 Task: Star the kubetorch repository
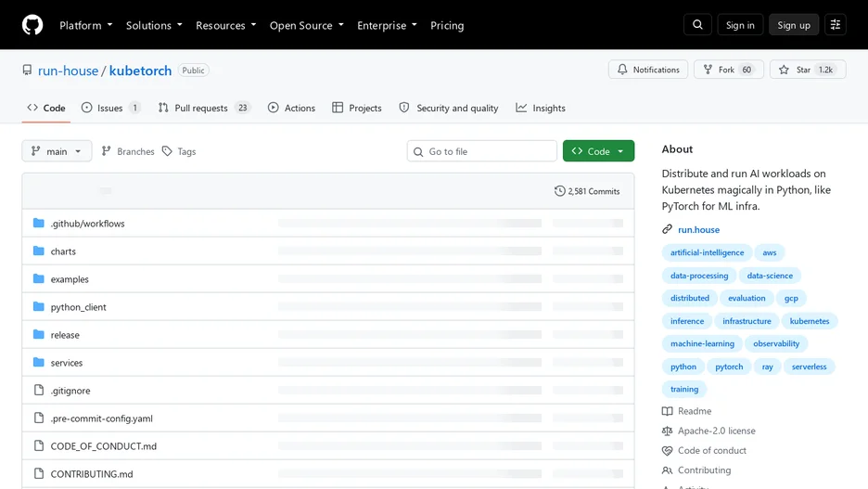808,70
